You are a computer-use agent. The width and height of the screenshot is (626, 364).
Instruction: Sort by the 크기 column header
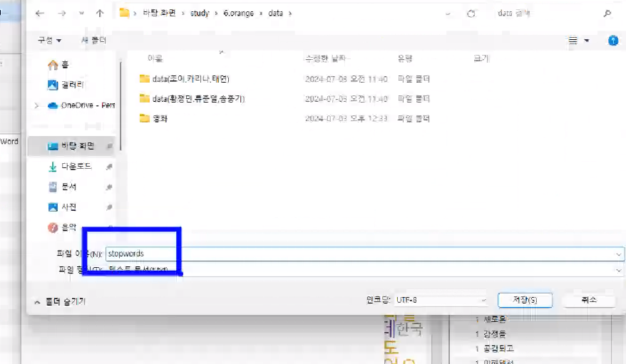pos(481,58)
